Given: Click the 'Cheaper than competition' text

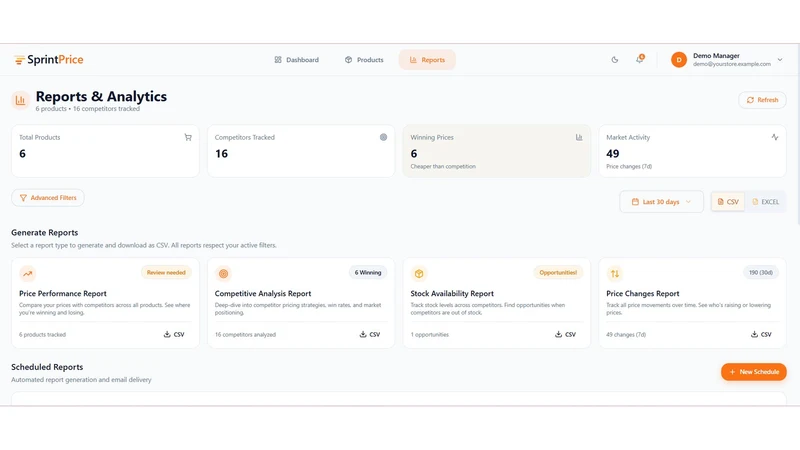Looking at the screenshot, I should tap(443, 166).
